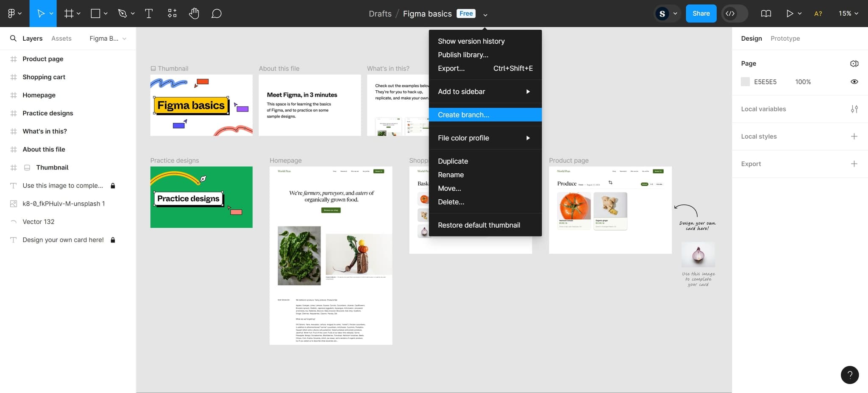Open the Comment tool
This screenshot has width=868, height=393.
(216, 14)
